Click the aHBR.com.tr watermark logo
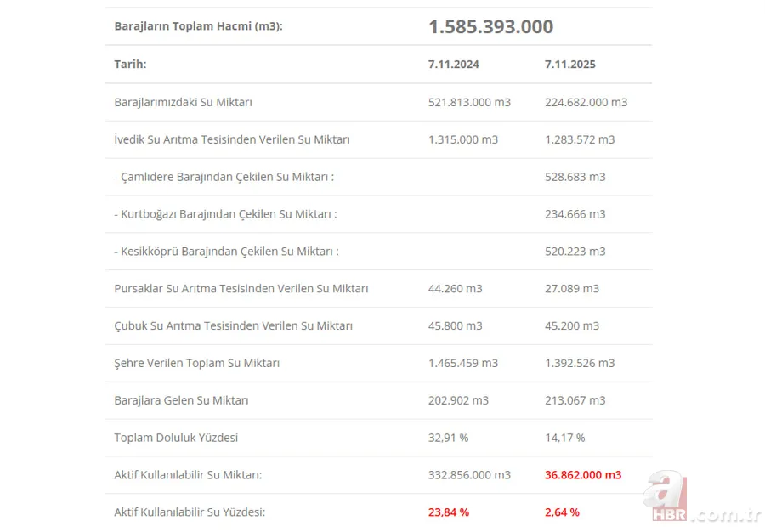Viewport: 765px width, 532px height. (701, 501)
